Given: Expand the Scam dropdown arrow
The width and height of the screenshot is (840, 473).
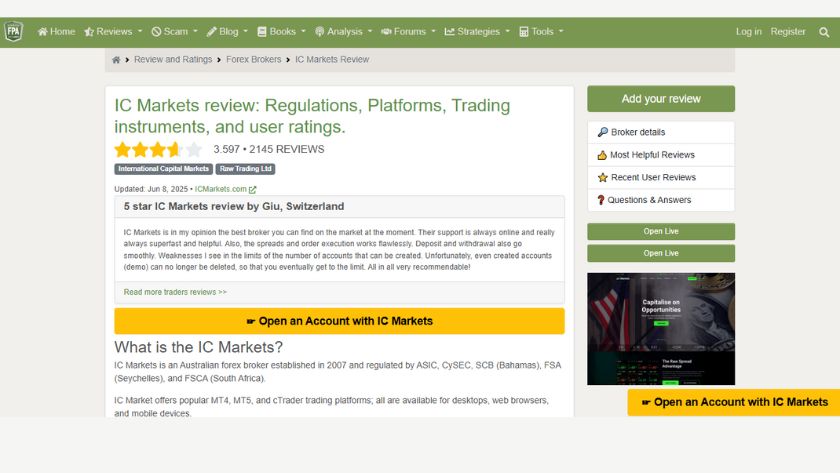Looking at the screenshot, I should click(196, 31).
